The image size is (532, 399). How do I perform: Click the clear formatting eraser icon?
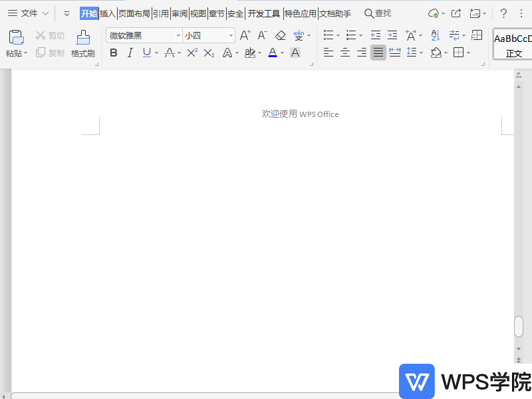pyautogui.click(x=281, y=35)
